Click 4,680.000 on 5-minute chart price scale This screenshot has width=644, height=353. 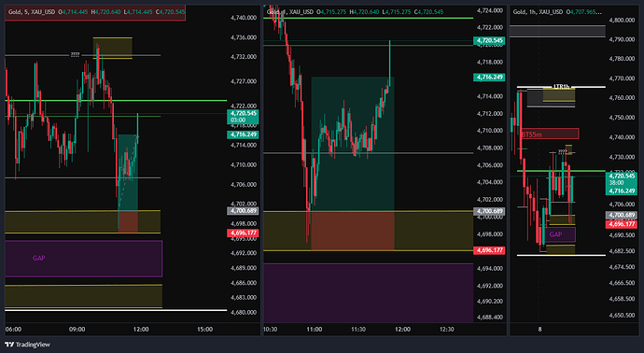[x=244, y=312]
